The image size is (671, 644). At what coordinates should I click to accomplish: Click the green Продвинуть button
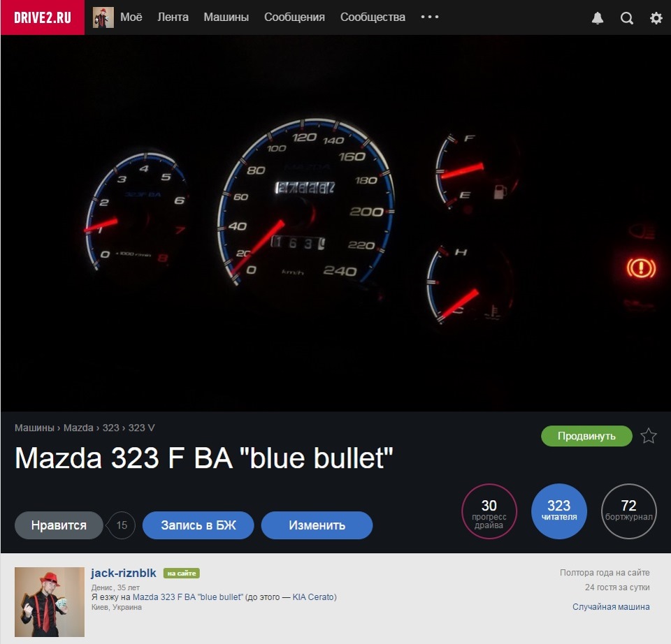[586, 436]
